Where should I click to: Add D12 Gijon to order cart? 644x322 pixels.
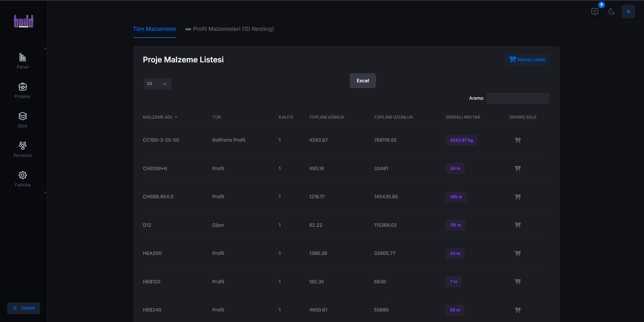[517, 225]
